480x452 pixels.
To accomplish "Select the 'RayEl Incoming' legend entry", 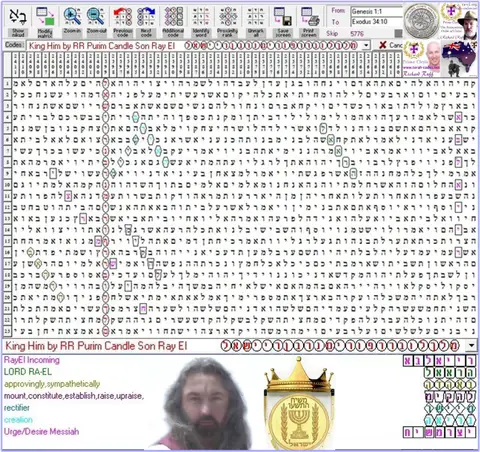I will click(x=32, y=360).
